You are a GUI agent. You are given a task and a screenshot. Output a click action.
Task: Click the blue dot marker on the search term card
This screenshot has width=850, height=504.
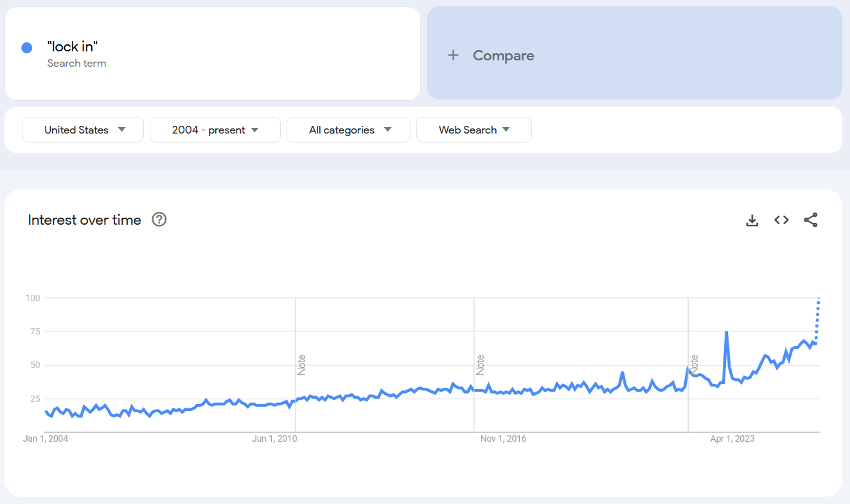(26, 48)
